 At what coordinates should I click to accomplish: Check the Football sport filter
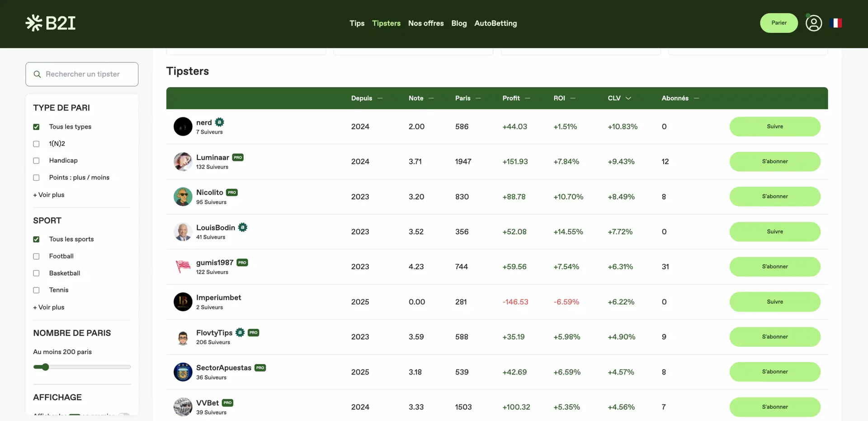click(37, 257)
